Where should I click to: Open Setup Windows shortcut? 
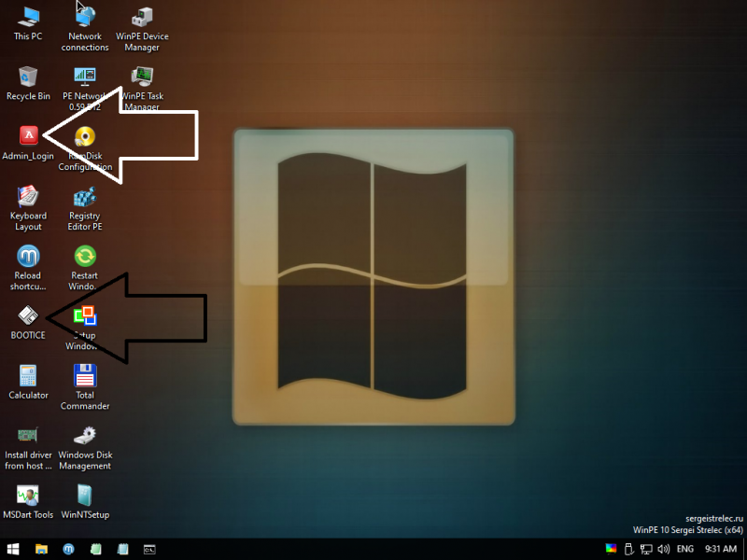tap(85, 329)
